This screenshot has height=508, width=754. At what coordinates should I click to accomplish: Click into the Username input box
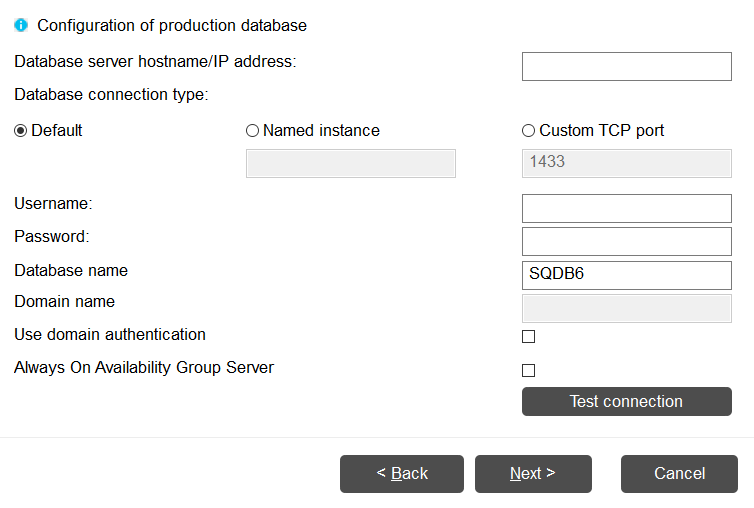pyautogui.click(x=626, y=208)
